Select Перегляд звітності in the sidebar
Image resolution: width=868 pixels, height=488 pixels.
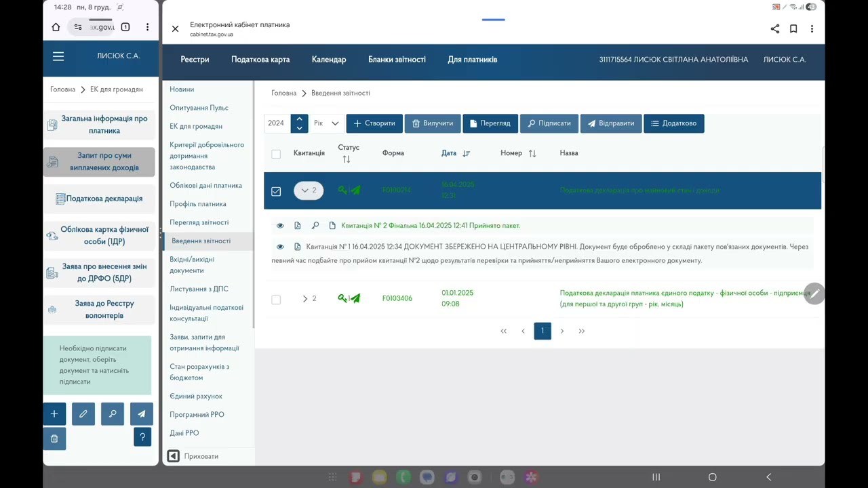(x=199, y=222)
